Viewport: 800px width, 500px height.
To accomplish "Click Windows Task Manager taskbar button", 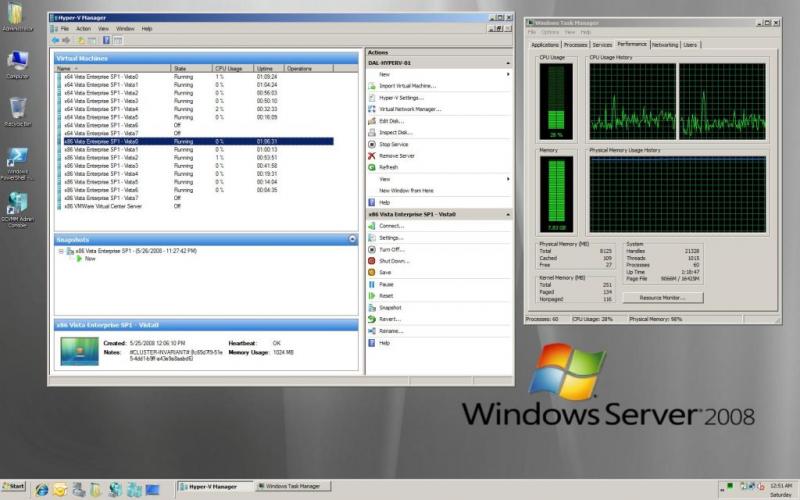I will point(292,487).
